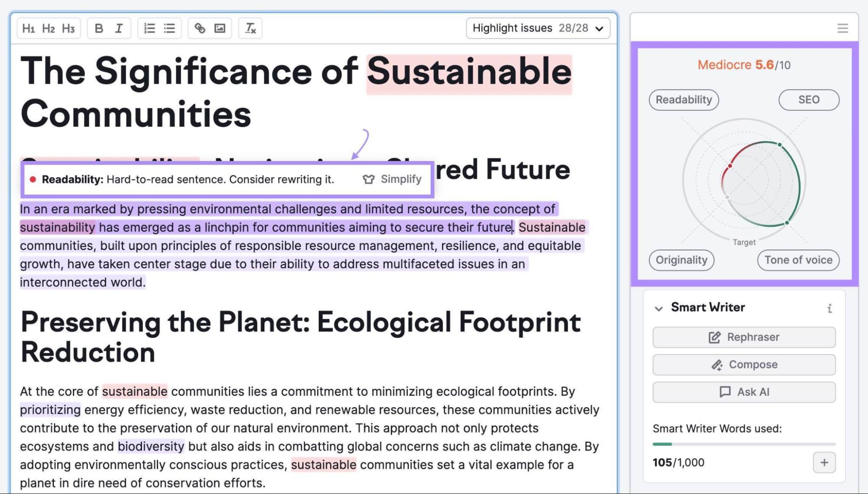Insert a numbered list
The height and width of the screenshot is (494, 868).
point(149,29)
